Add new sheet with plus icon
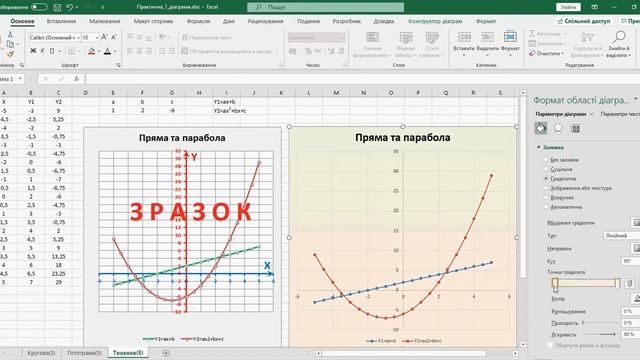Viewport: 640px width, 360px height. point(166,353)
